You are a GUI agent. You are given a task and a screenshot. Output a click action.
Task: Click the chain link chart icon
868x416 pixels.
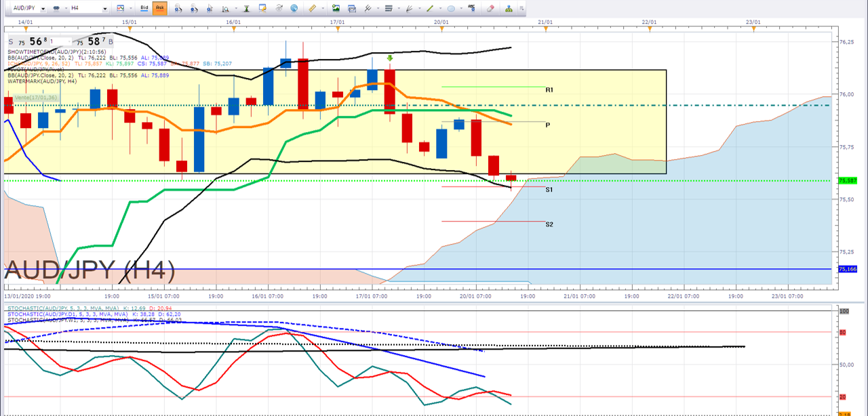[56, 8]
